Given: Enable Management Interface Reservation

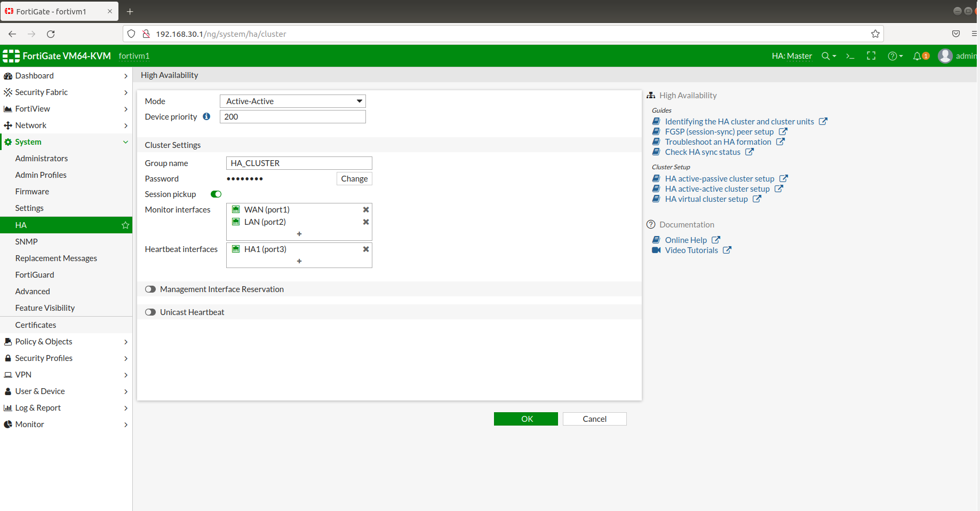Looking at the screenshot, I should [x=150, y=289].
